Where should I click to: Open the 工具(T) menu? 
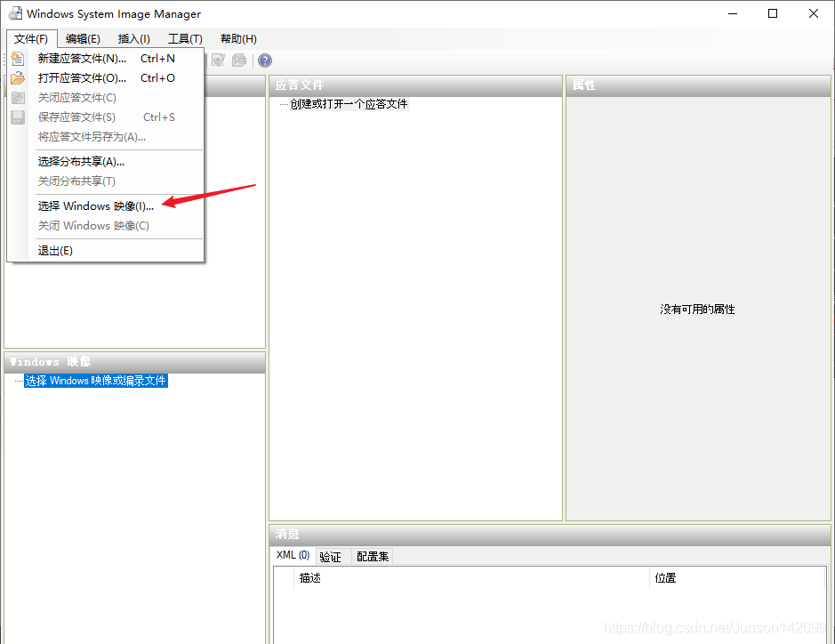[185, 39]
